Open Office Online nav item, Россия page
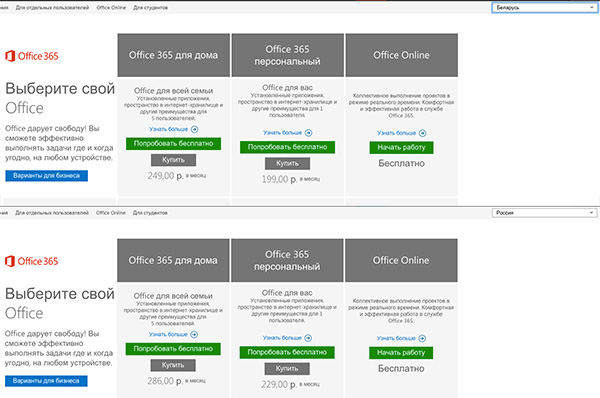This screenshot has width=600, height=398. tap(111, 213)
